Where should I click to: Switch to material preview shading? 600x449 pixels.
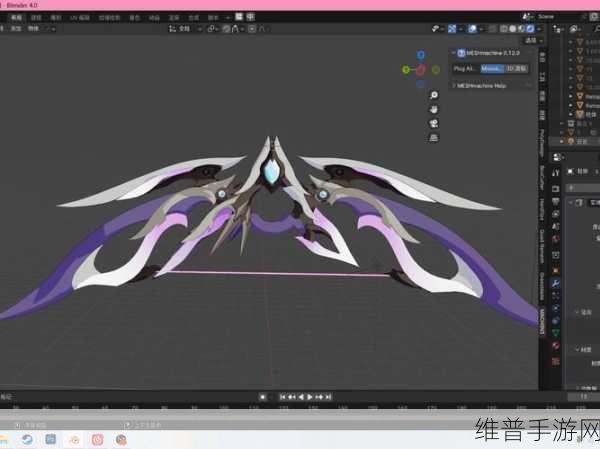(522, 29)
